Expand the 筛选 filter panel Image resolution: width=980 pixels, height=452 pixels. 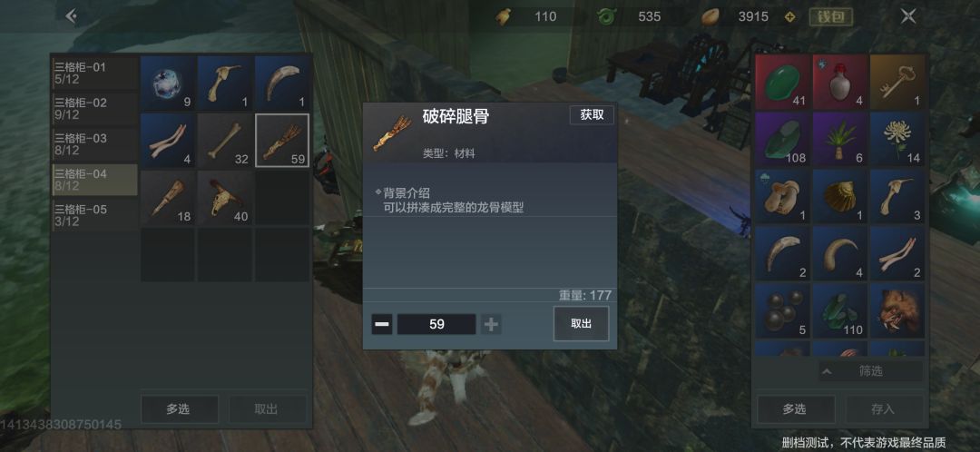(870, 371)
